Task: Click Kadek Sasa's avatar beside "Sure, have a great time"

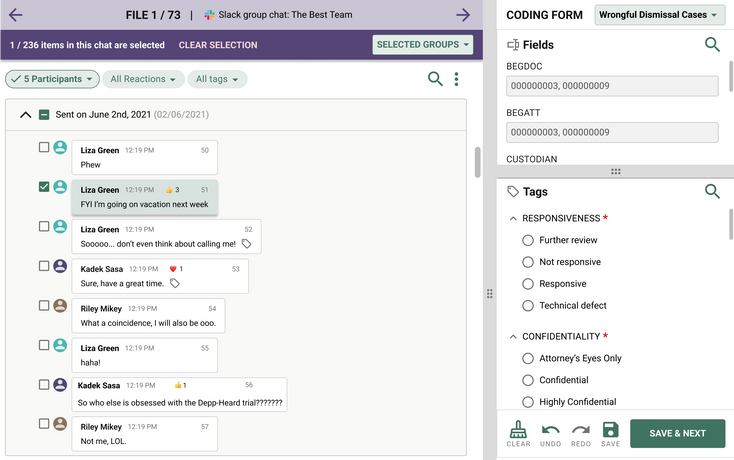Action: tap(60, 266)
